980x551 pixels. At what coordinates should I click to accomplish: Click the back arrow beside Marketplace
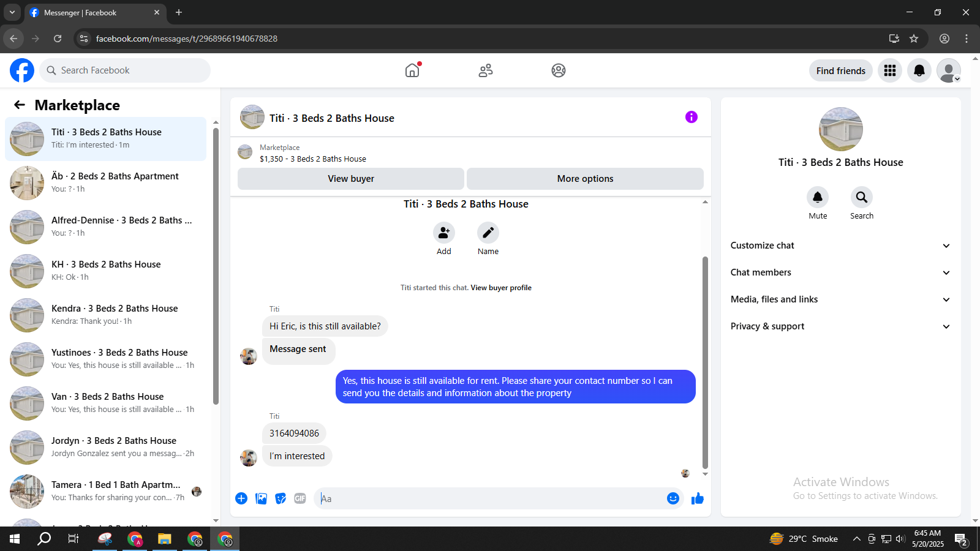(20, 105)
